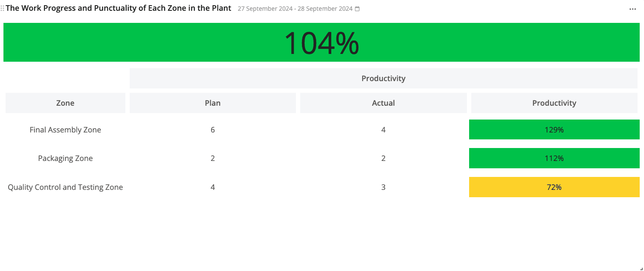Select the Final Assembly Zone row label

pos(65,130)
